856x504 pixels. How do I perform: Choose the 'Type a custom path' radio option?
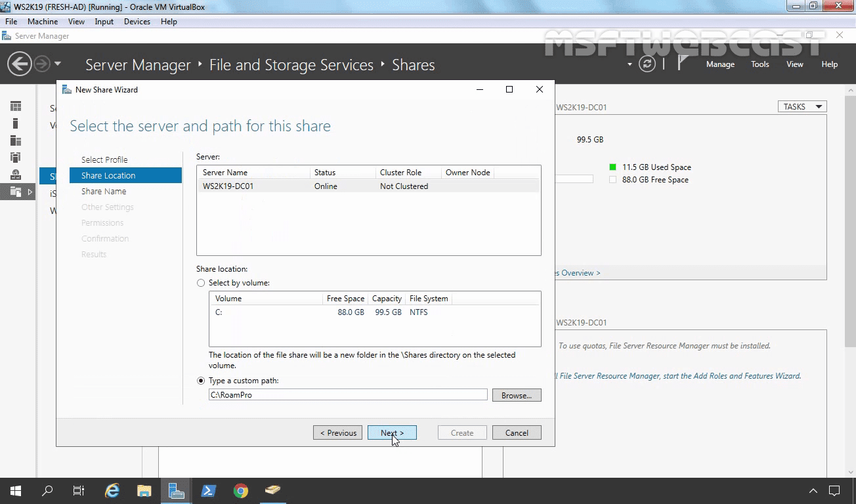201,381
